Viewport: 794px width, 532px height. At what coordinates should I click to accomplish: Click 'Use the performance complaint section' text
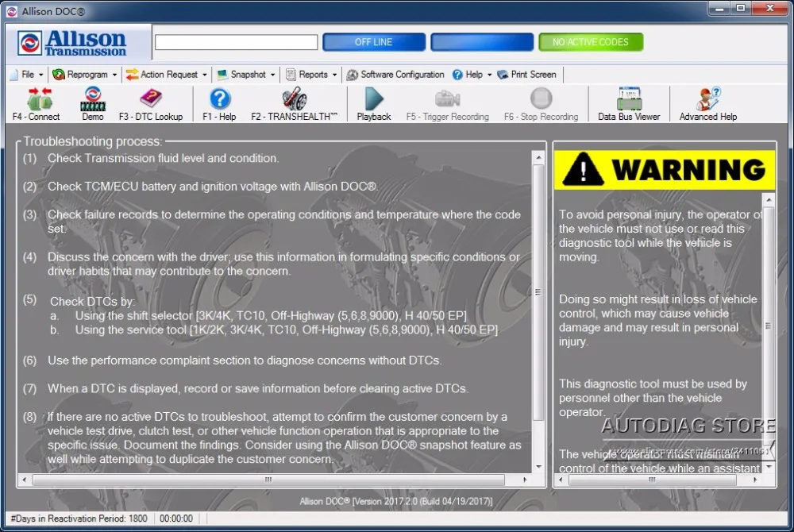pyautogui.click(x=245, y=360)
